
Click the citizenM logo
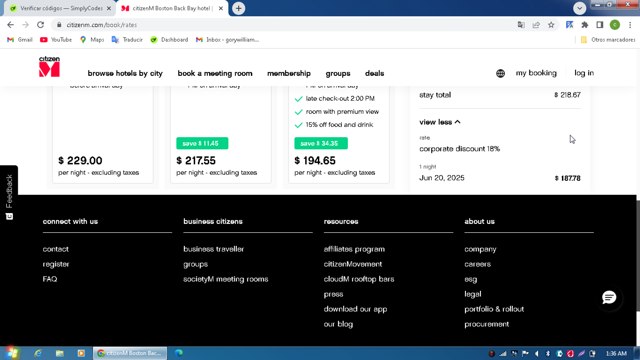pyautogui.click(x=49, y=67)
